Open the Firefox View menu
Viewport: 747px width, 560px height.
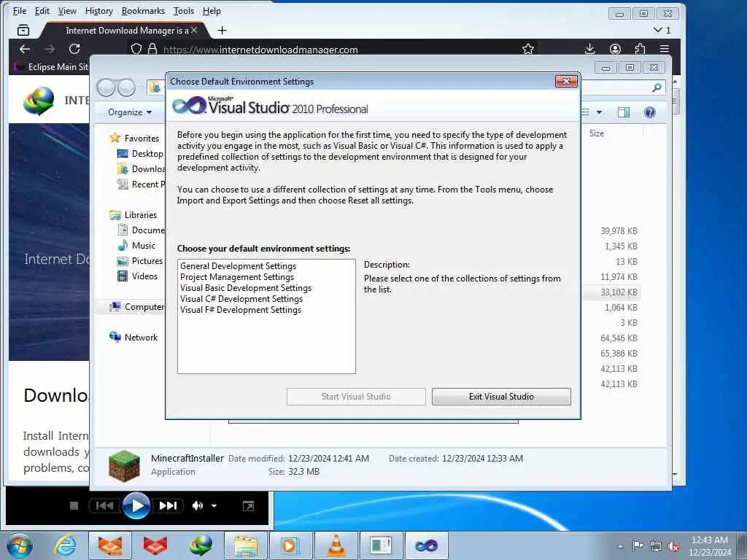67,10
